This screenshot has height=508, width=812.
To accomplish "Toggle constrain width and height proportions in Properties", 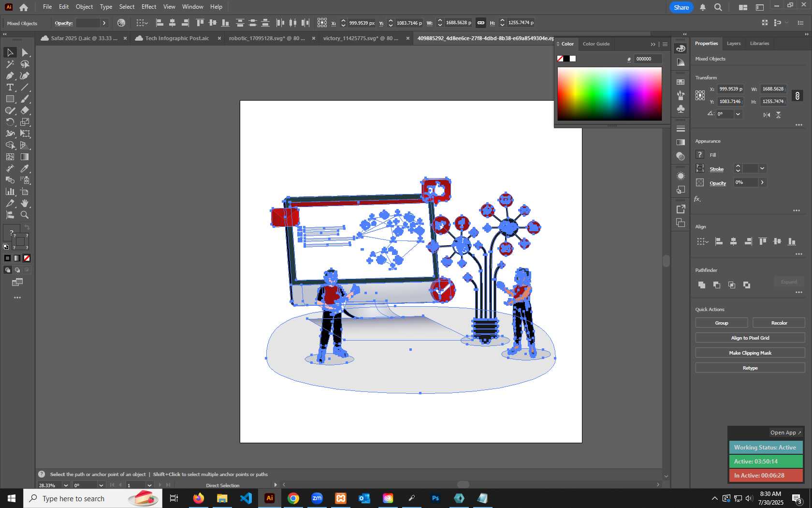I will [x=797, y=95].
